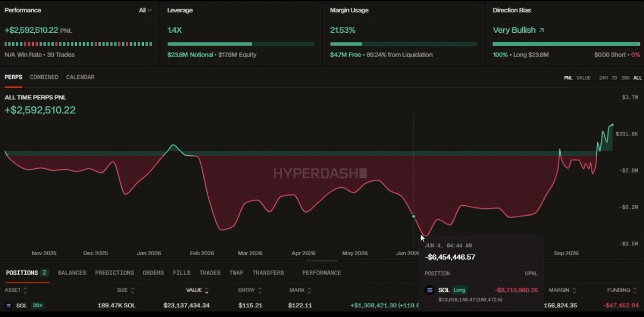Open the TRADES tab

pyautogui.click(x=210, y=273)
